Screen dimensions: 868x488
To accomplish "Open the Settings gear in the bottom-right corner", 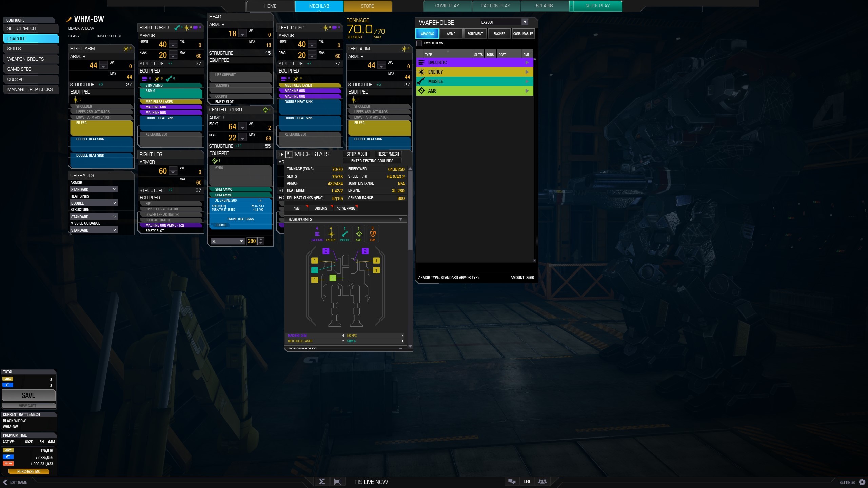I will tap(862, 482).
